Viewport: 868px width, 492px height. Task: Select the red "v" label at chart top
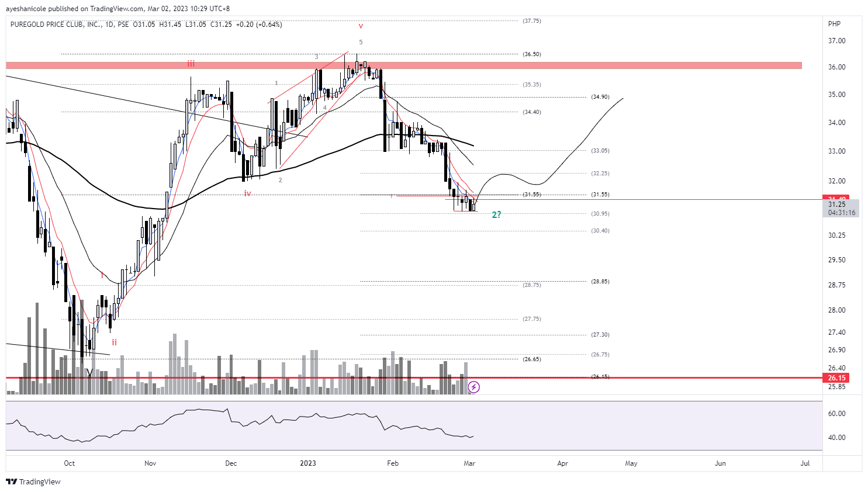tap(361, 26)
